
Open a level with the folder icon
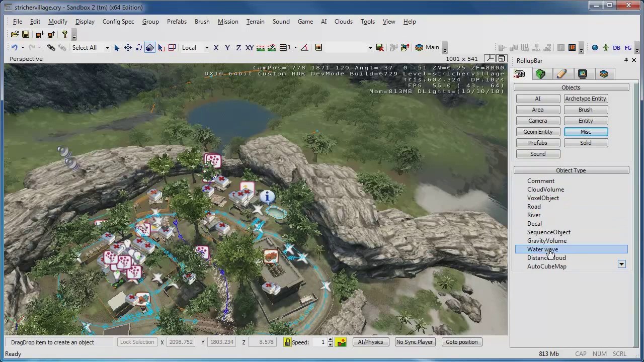tap(15, 35)
